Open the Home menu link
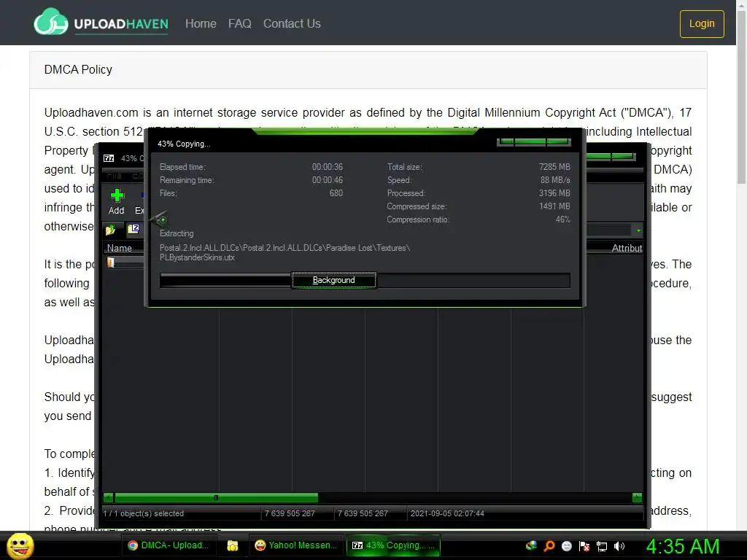Image resolution: width=747 pixels, height=560 pixels. click(201, 23)
